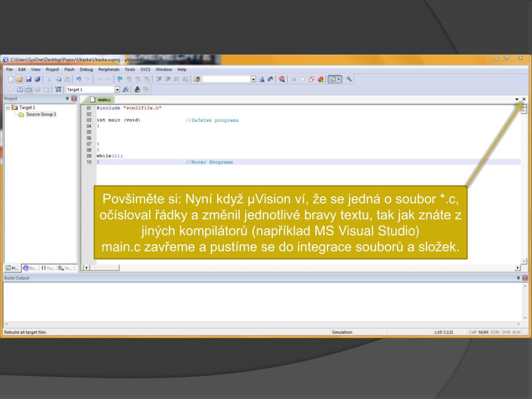Viewport: 532px width, 399px height.
Task: Click the Indent selection icon
Action: pyautogui.click(x=159, y=79)
